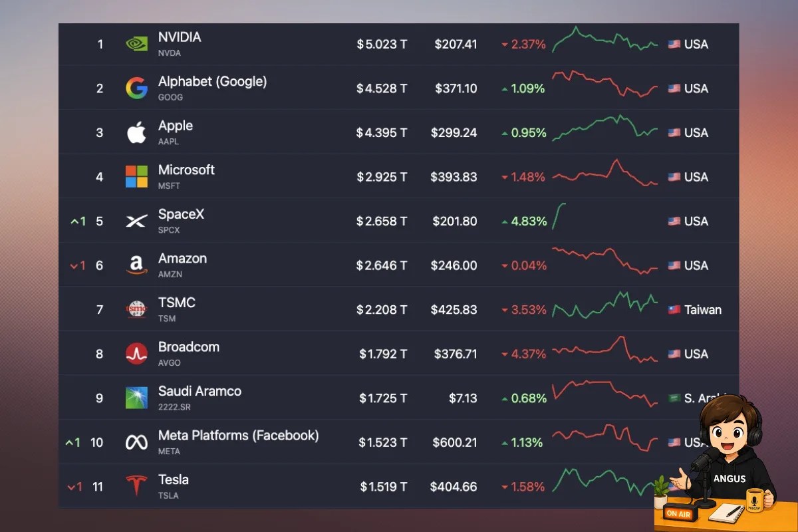This screenshot has width=798, height=532.
Task: Open the NVIDIA logo icon
Action: tap(136, 44)
